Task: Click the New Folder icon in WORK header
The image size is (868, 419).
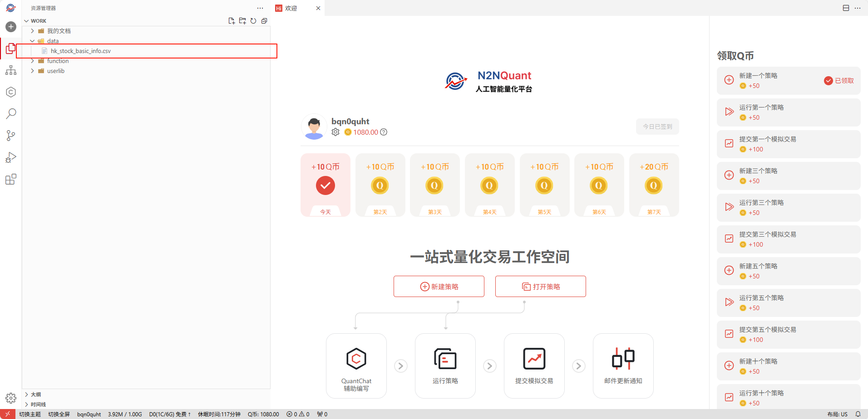Action: [242, 21]
